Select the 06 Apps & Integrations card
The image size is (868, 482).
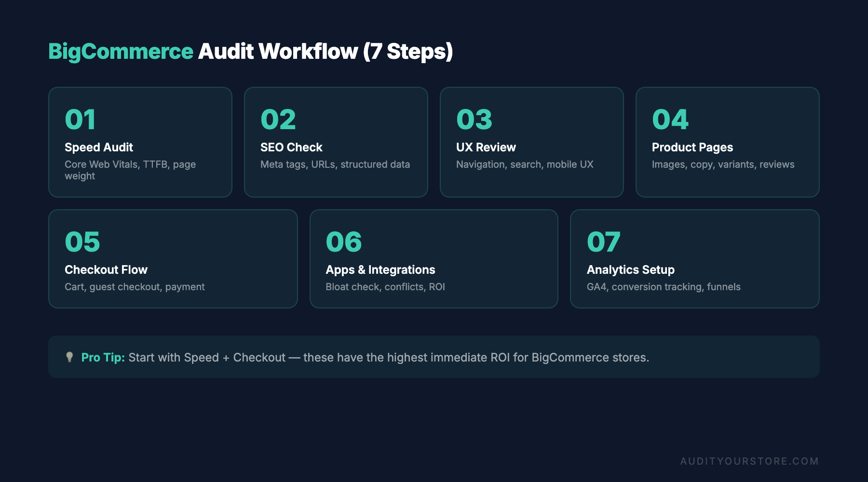[434, 259]
